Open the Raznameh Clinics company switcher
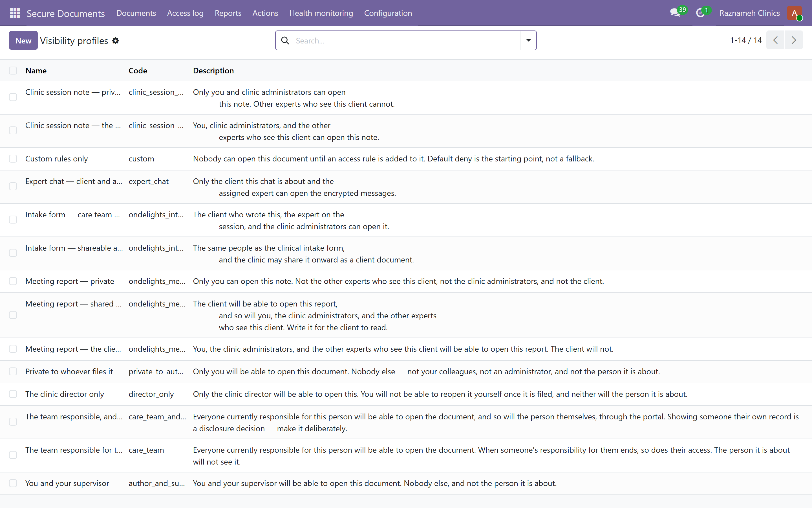Image resolution: width=812 pixels, height=508 pixels. pos(749,13)
